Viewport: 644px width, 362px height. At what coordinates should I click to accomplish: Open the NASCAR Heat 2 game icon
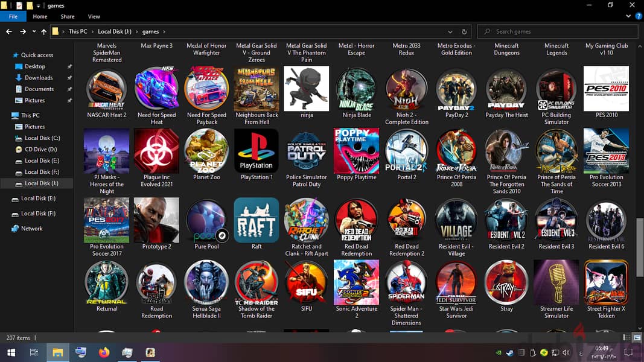[x=107, y=89]
